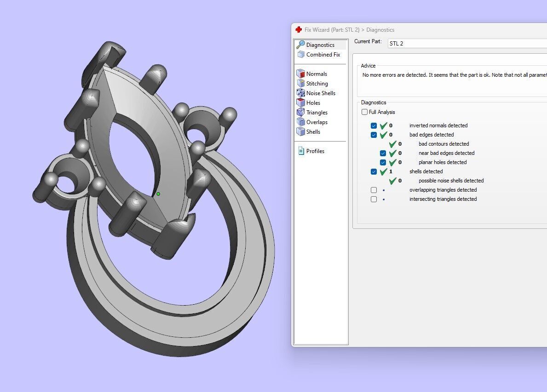The image size is (547, 392).
Task: Click the Holes icon in sidebar
Action: tap(300, 102)
